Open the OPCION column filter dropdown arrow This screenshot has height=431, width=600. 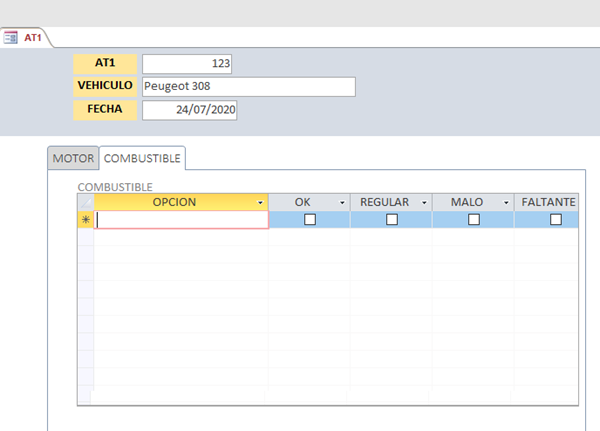tap(260, 202)
